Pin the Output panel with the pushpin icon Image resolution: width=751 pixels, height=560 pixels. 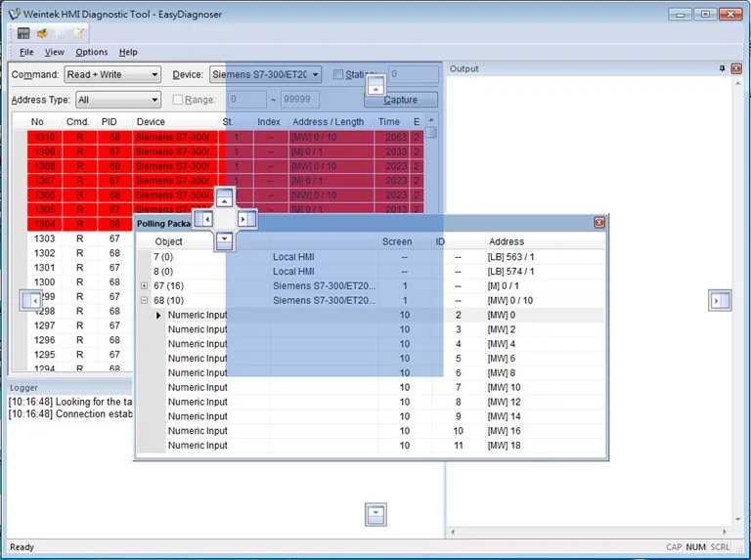pyautogui.click(x=723, y=69)
